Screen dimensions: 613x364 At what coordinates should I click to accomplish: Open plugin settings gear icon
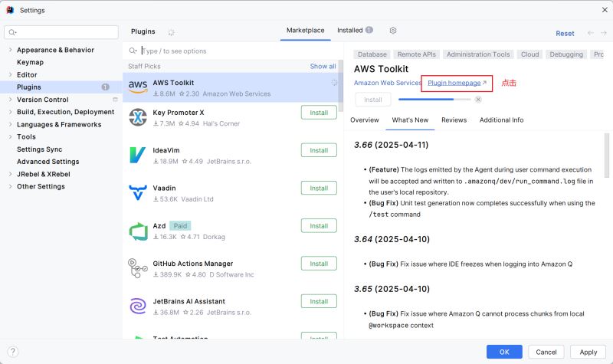coord(393,31)
